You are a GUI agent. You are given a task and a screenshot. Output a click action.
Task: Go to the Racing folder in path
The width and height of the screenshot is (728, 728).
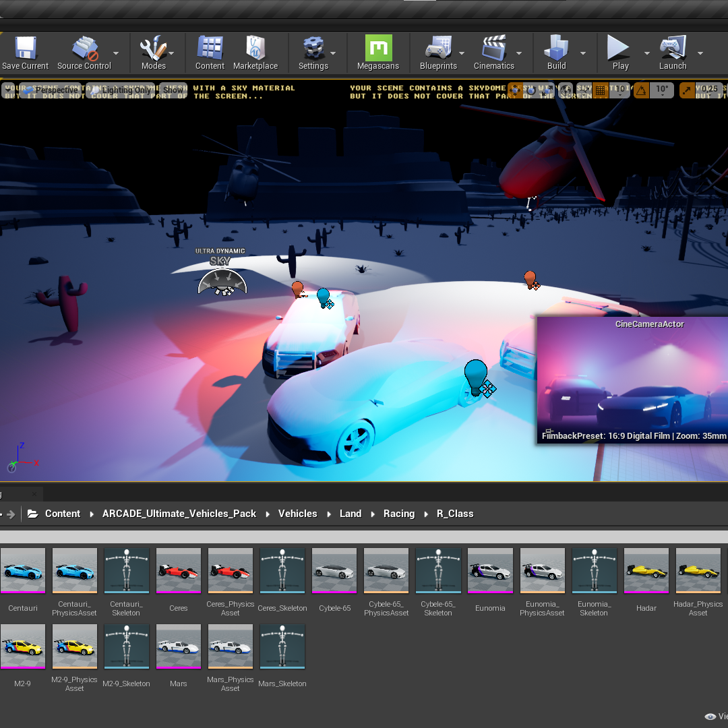[398, 514]
